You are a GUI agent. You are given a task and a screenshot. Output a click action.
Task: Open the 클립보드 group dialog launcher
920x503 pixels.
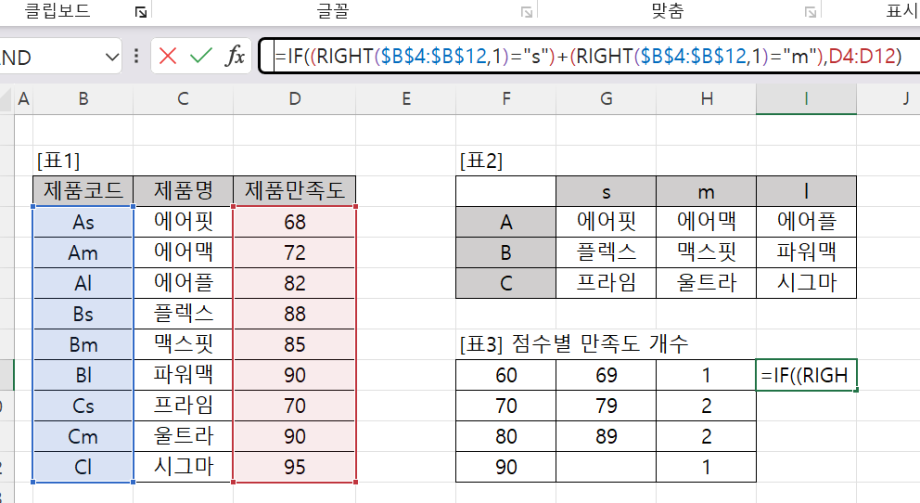141,11
